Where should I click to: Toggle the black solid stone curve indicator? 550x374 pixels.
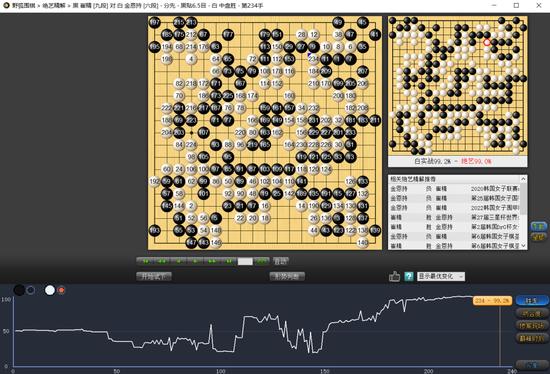(19, 290)
